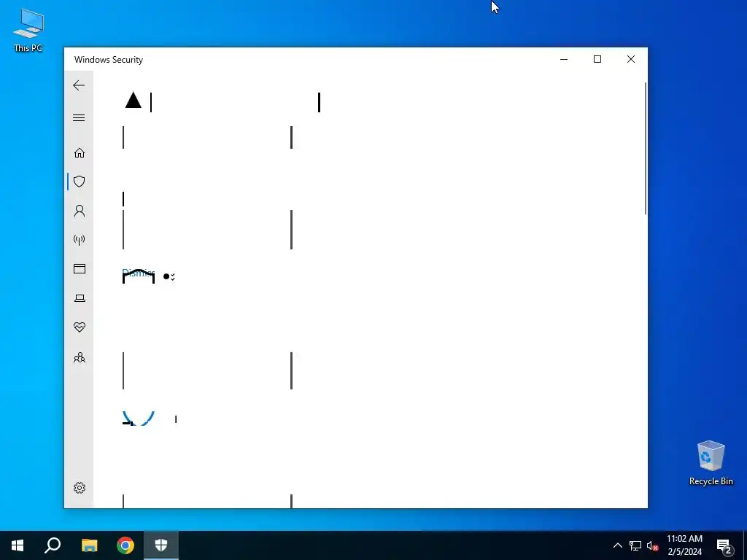Screen dimensions: 747x560
Task: Launch File Explorer from the taskbar
Action: coord(89,545)
